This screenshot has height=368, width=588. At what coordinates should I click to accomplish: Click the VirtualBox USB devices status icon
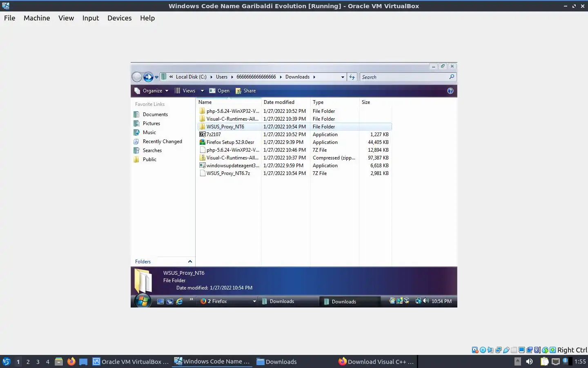point(506,350)
